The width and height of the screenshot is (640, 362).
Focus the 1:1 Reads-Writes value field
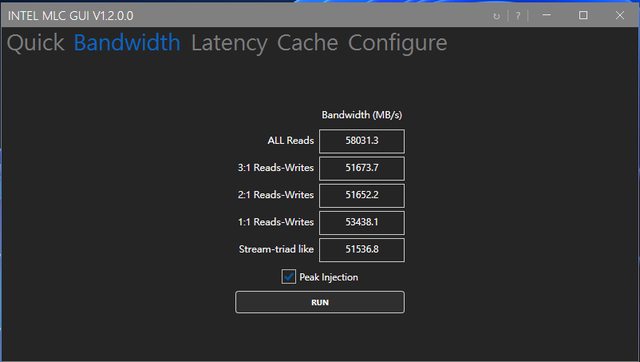[362, 222]
